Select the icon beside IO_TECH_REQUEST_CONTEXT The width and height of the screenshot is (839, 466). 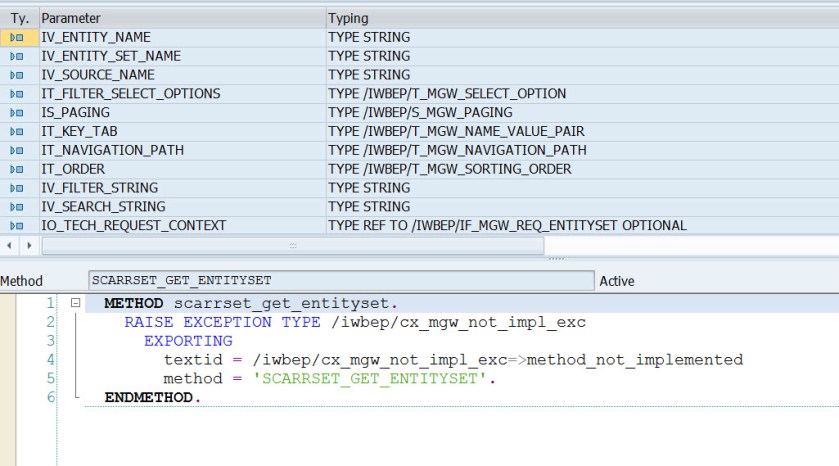16,226
